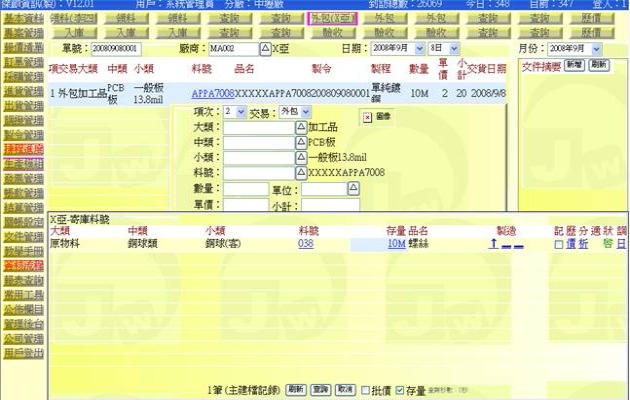Open the APPA7008 part number link
The image size is (630, 400).
[212, 92]
